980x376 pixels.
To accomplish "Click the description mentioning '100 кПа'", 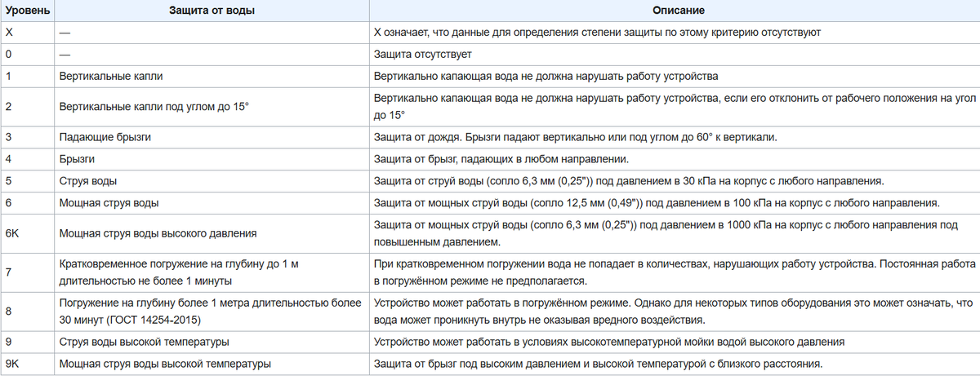I will coord(674,203).
